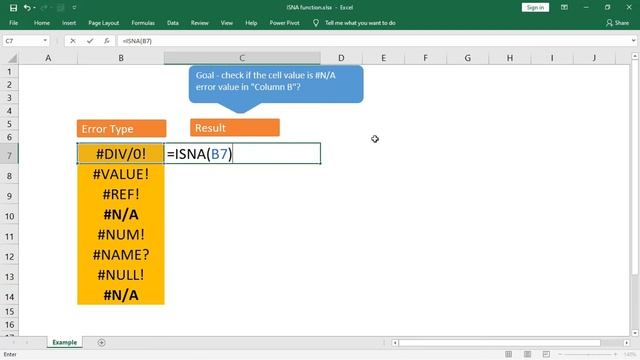
Task: Switch to Page Layout view icon
Action: click(527, 354)
